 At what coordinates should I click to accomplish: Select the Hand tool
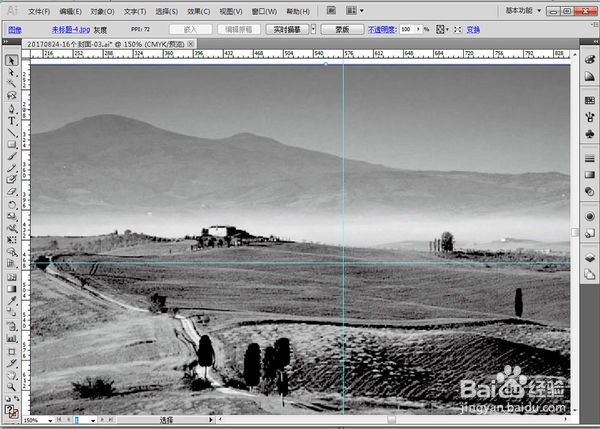pos(11,375)
